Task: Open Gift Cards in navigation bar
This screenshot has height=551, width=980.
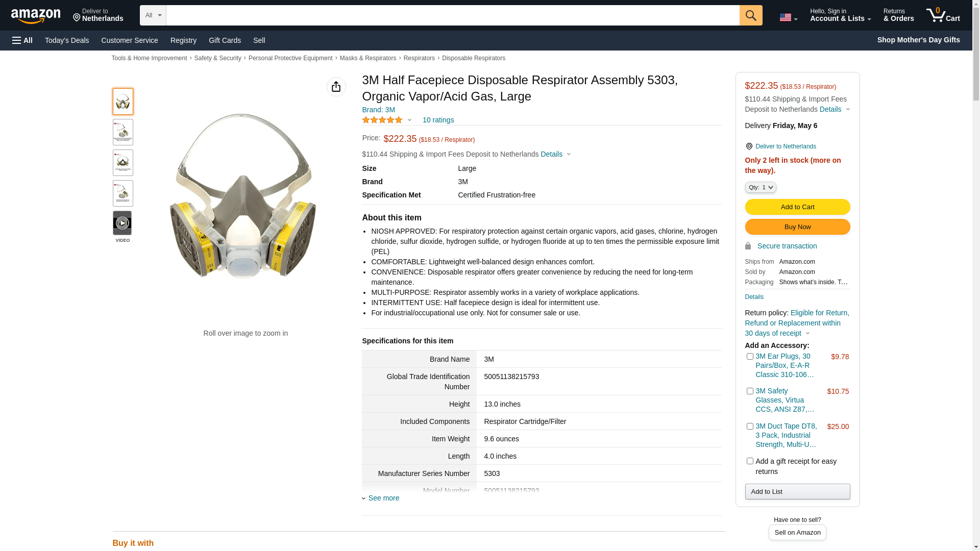Action: (225, 40)
